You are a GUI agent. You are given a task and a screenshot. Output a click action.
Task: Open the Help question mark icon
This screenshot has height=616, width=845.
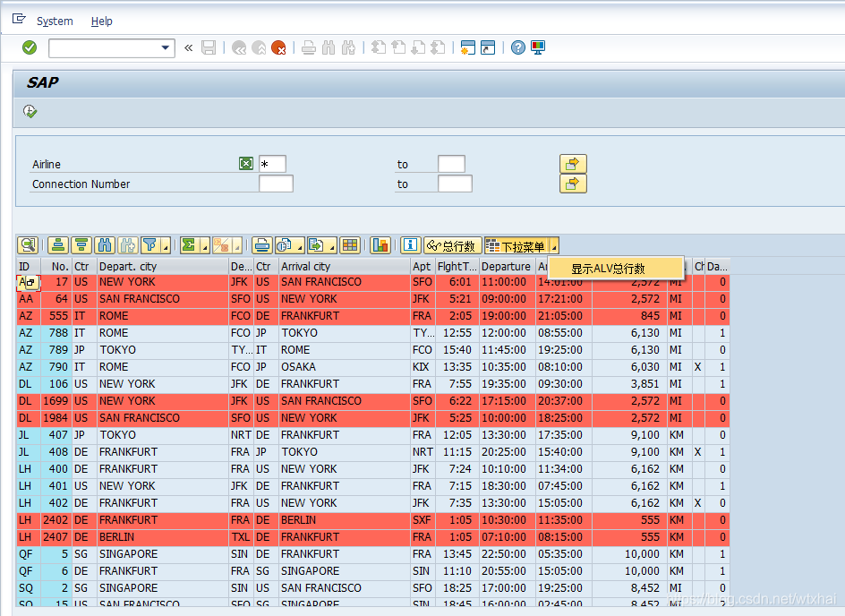(x=518, y=47)
